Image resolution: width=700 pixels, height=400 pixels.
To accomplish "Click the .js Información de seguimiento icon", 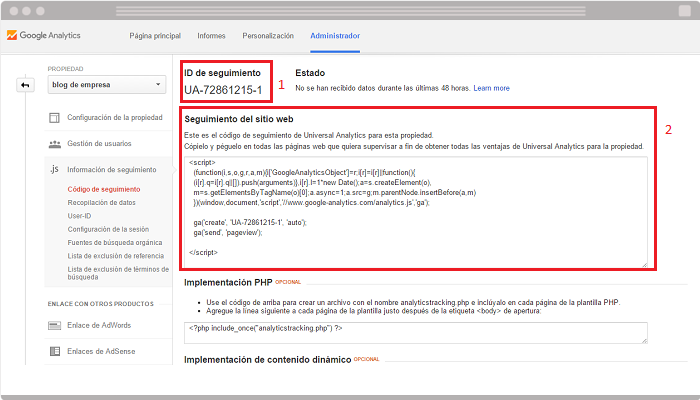I will pos(56,170).
